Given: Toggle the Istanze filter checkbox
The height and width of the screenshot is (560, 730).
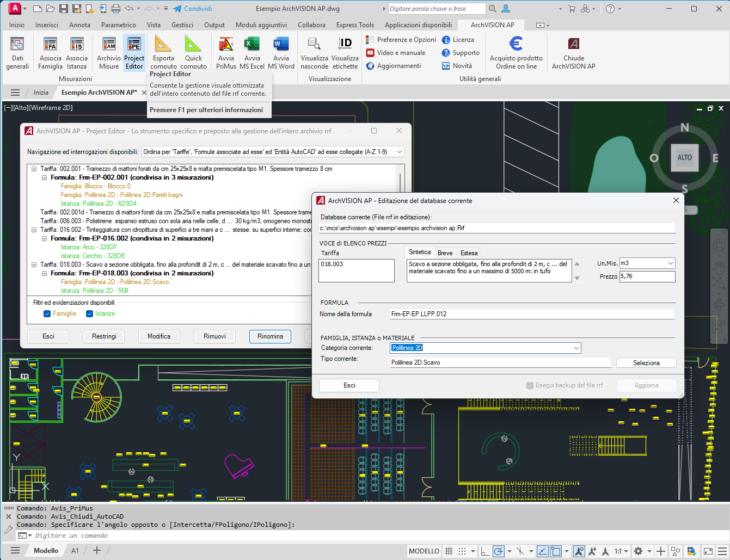Looking at the screenshot, I should [x=89, y=313].
